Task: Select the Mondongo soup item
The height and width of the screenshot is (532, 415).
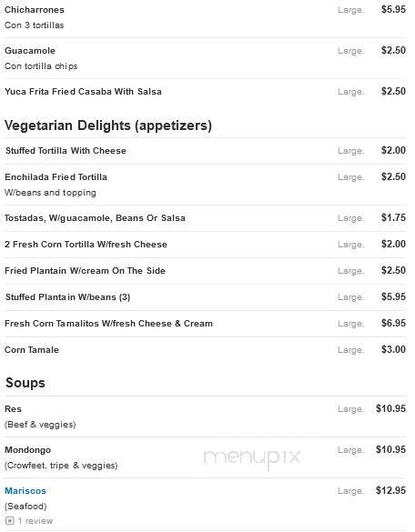Action: coord(28,450)
